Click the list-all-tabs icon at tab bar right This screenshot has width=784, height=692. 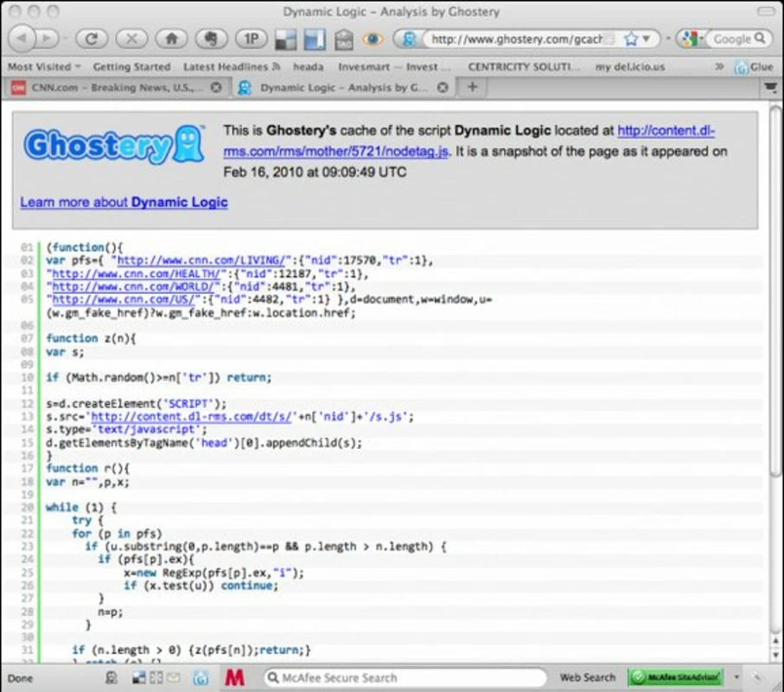pyautogui.click(x=770, y=87)
